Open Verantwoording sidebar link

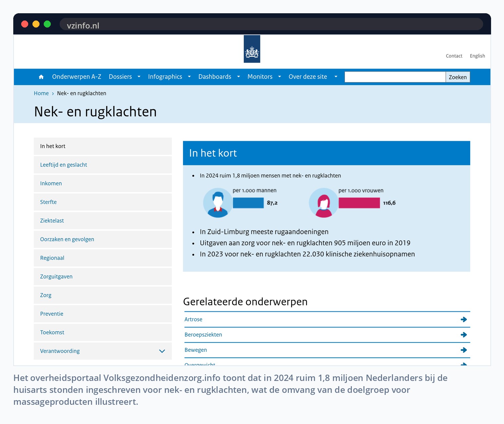60,351
